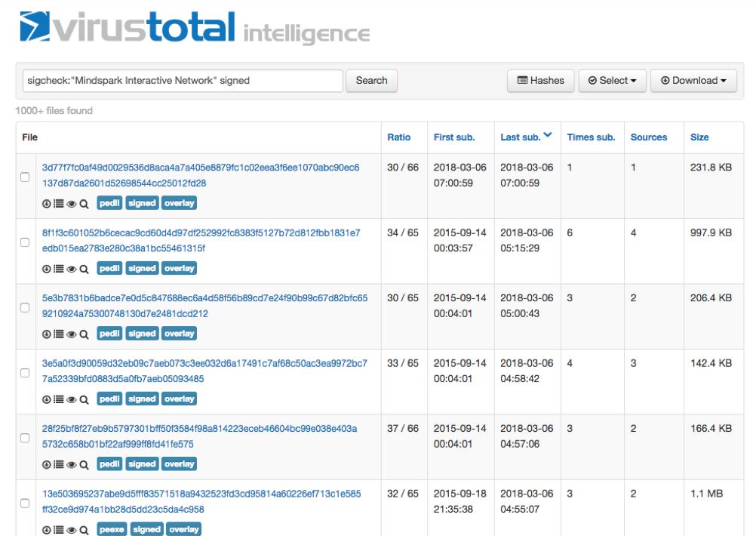756x536 pixels.
Task: Sort the table by First sub.
Action: click(454, 137)
